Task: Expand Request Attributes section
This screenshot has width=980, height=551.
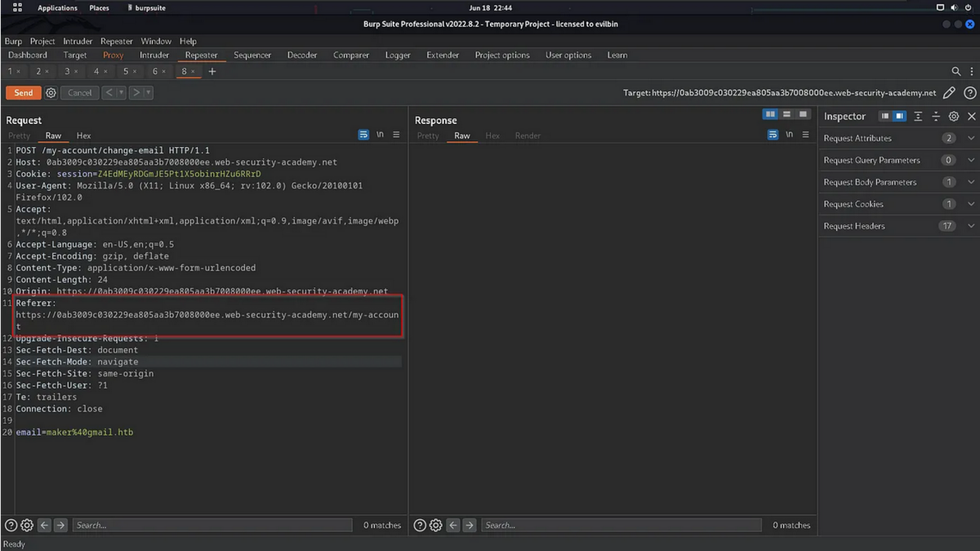Action: click(x=971, y=138)
